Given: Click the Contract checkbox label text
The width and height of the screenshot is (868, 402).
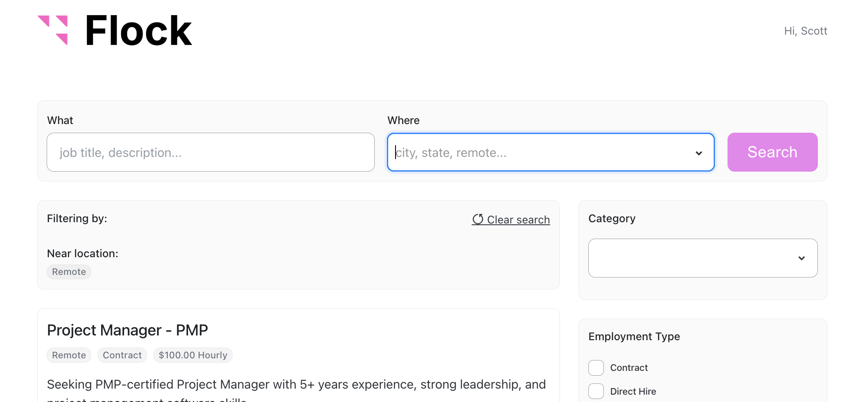Looking at the screenshot, I should (629, 368).
